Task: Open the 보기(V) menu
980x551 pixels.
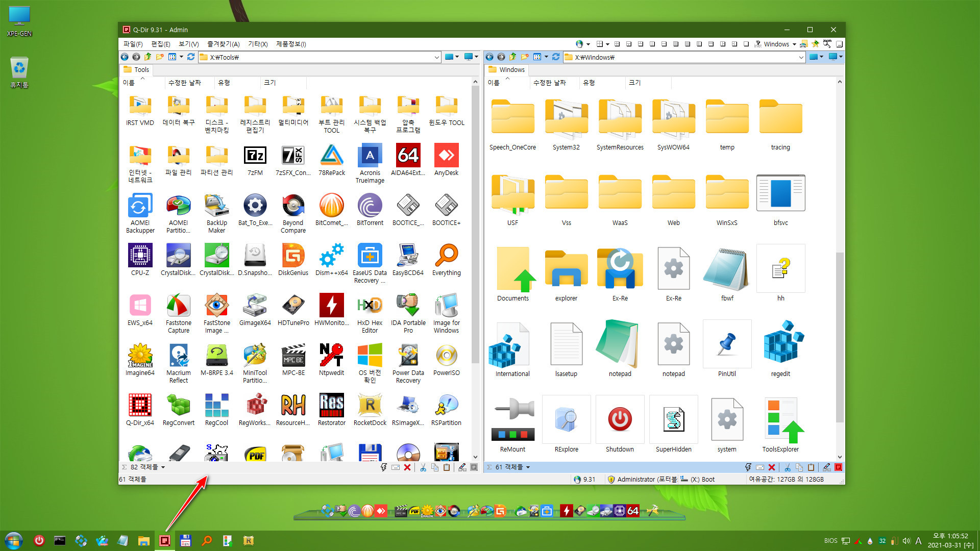Action: [x=189, y=44]
